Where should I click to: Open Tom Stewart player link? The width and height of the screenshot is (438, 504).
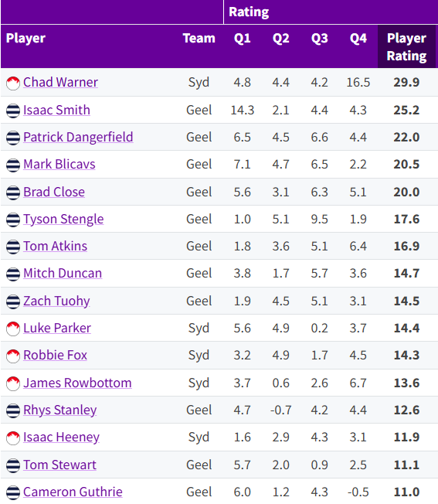(x=59, y=465)
